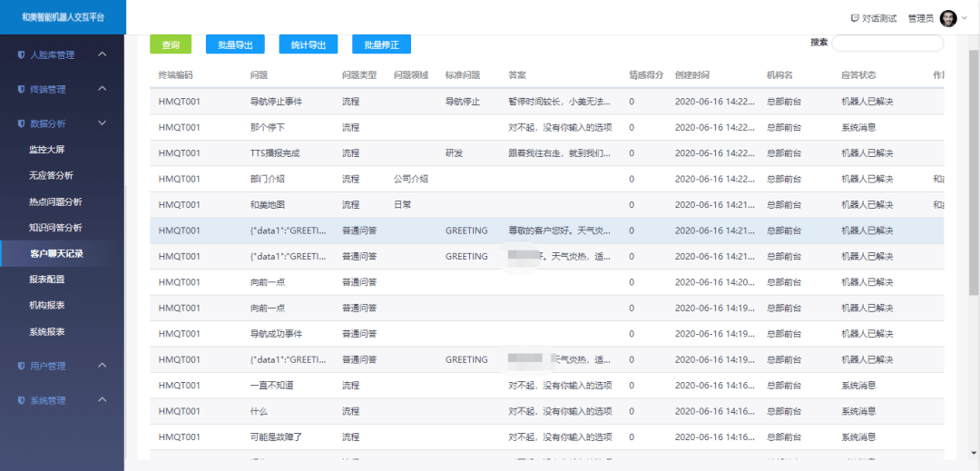
Task: Click the 机构名 column header
Action: pos(779,75)
